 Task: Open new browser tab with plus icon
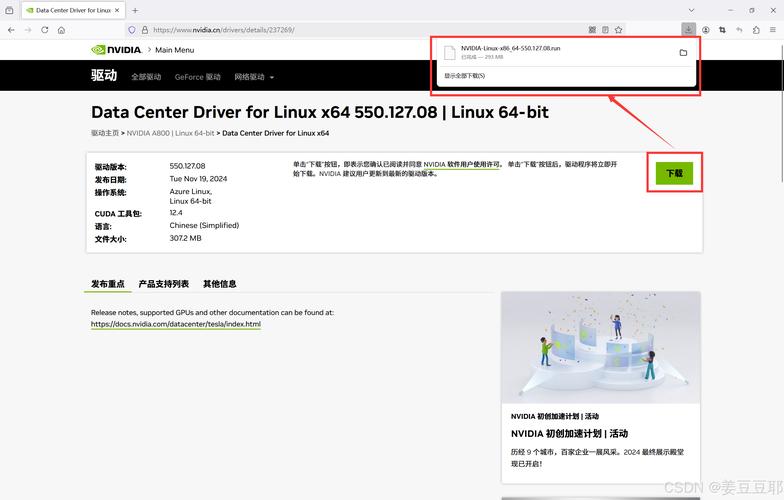click(x=135, y=10)
